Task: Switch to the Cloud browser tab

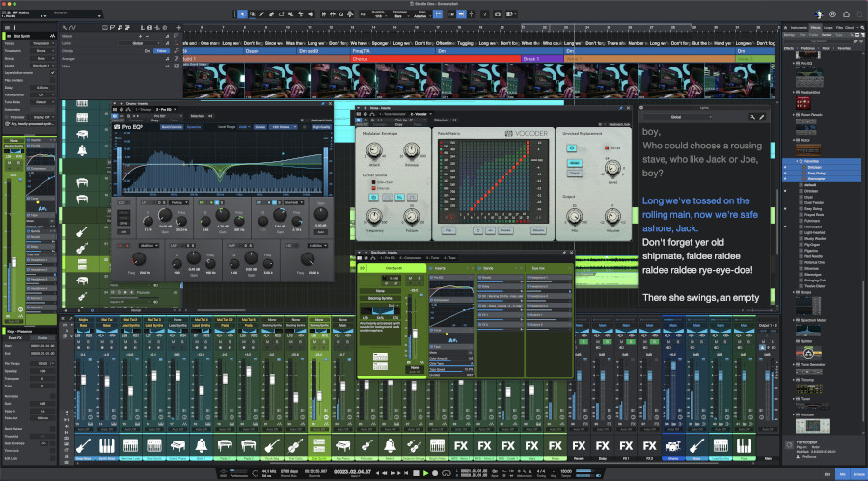Action: (x=849, y=27)
